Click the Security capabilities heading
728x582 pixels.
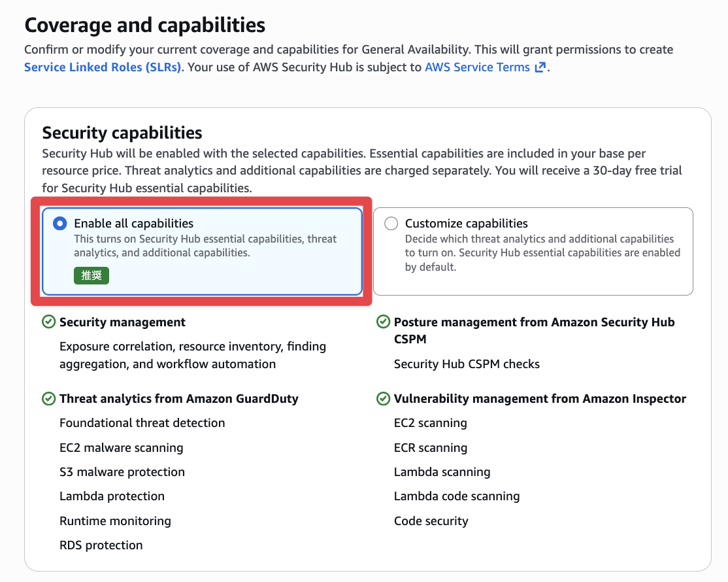122,133
